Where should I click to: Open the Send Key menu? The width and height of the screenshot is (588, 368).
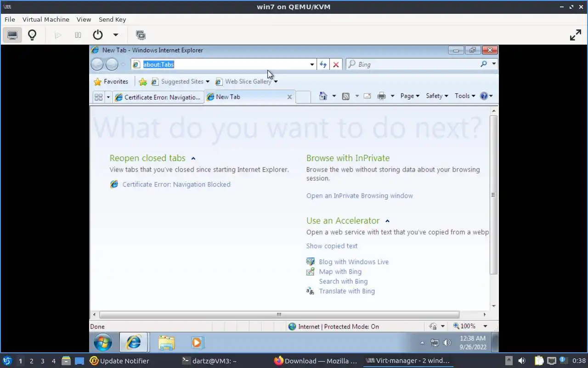112,19
